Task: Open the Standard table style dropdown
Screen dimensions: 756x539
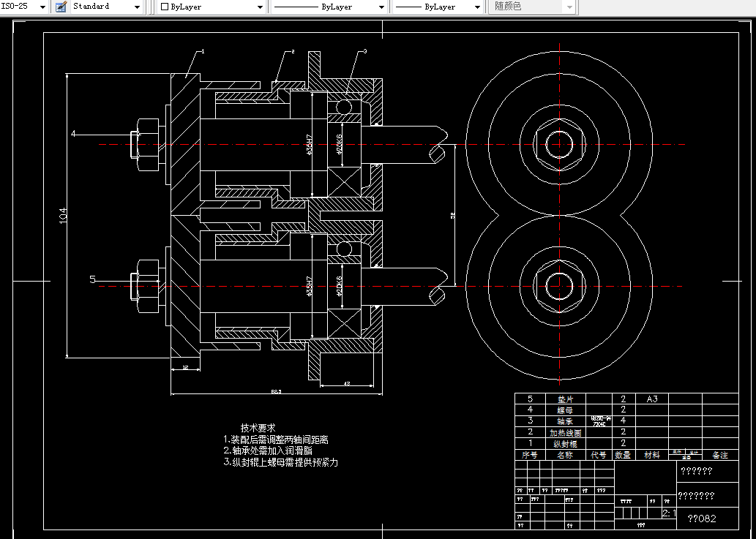Action: tap(137, 7)
